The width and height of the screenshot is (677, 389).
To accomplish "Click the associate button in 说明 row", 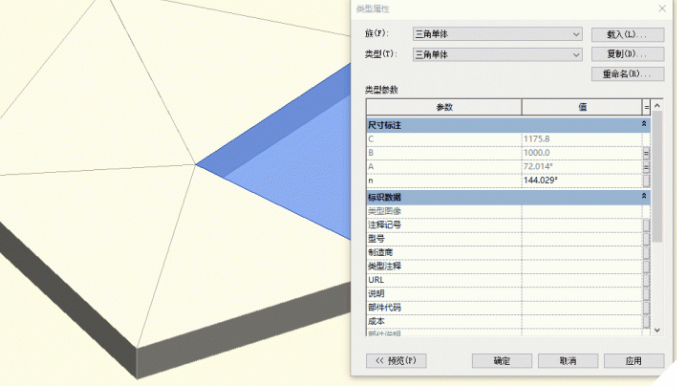I will [x=646, y=294].
